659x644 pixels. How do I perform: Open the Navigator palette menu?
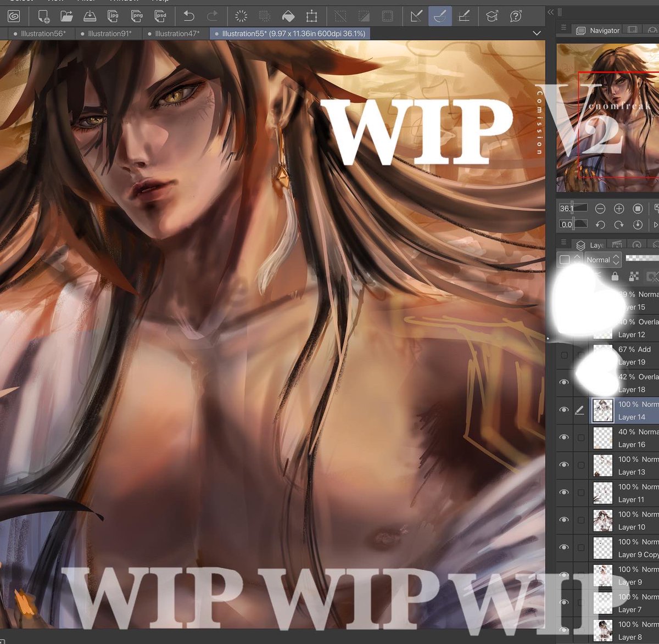tap(563, 27)
